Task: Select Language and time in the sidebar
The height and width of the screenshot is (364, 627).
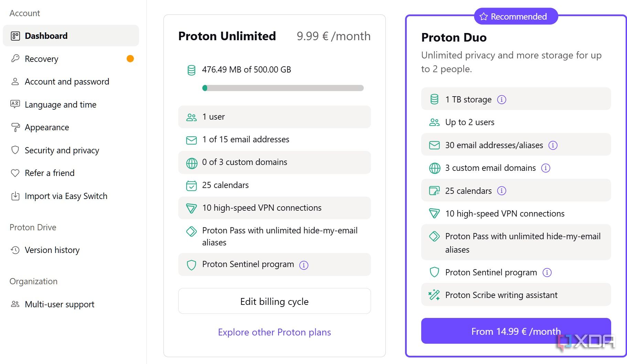Action: pyautogui.click(x=61, y=104)
